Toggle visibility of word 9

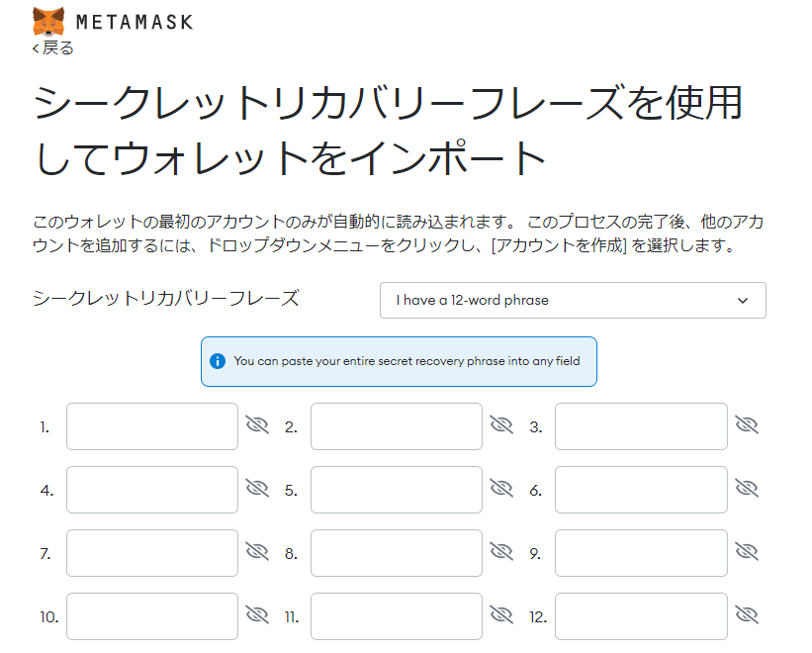coord(747,551)
